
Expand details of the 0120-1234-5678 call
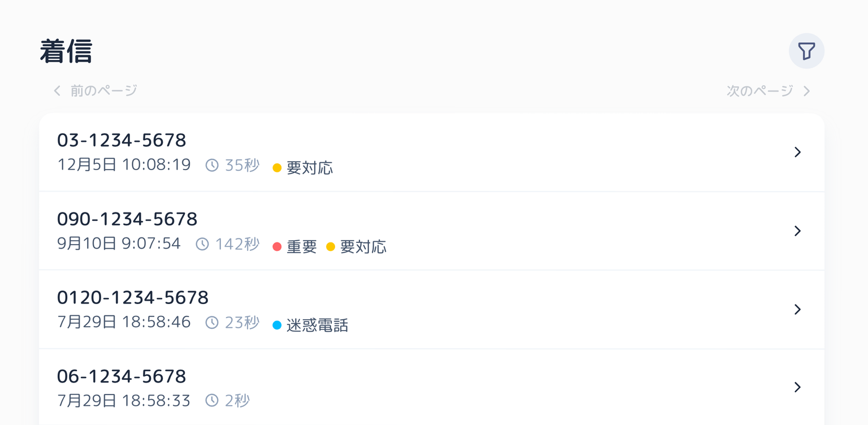[797, 309]
